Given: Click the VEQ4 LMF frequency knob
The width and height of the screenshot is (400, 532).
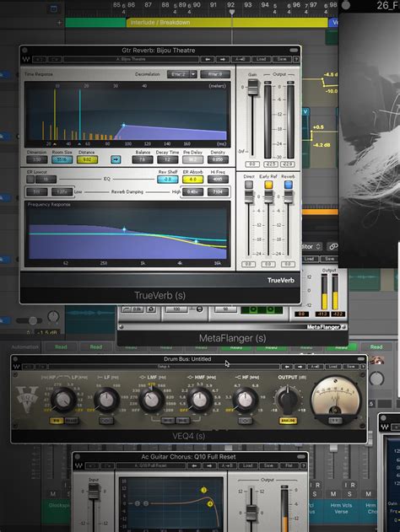Looking at the screenshot, I should 151,400.
